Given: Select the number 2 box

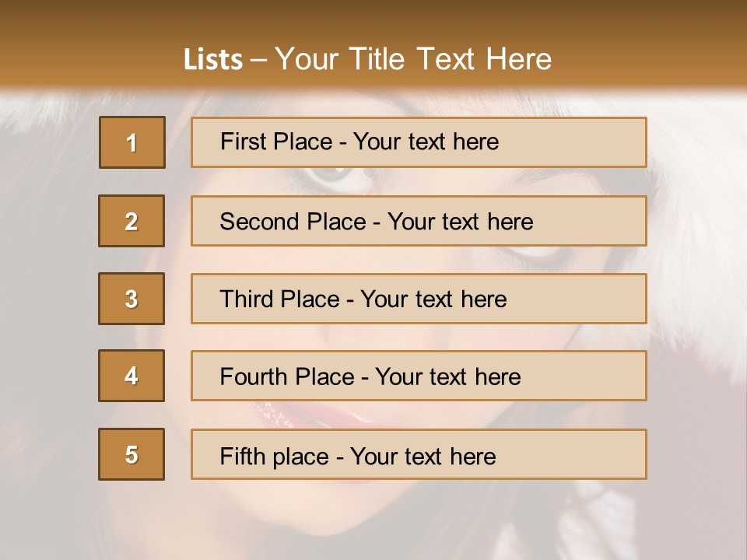Looking at the screenshot, I should [x=132, y=221].
